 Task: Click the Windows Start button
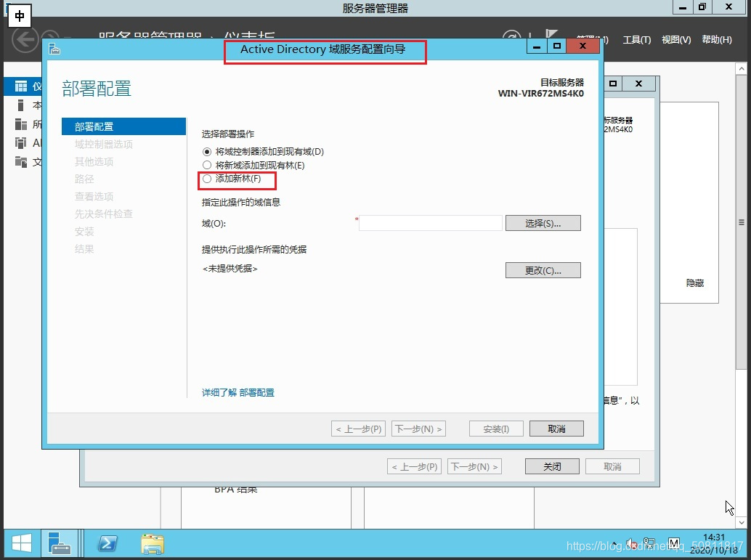(x=22, y=544)
